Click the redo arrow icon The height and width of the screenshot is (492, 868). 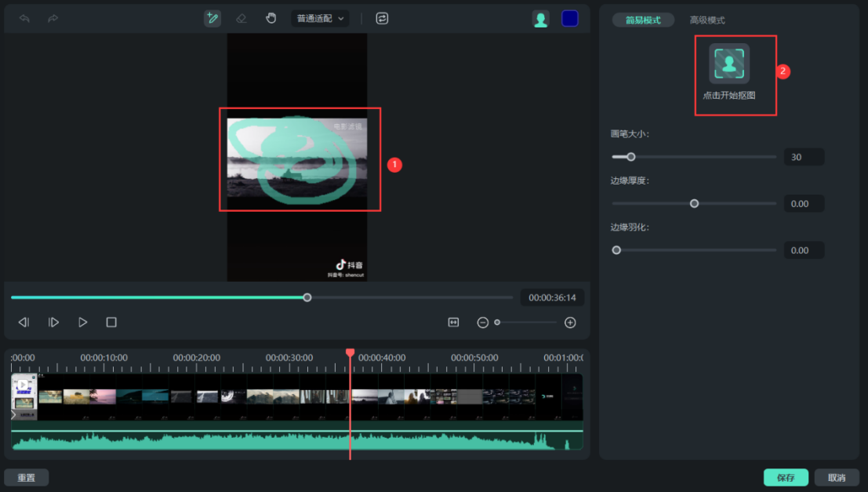(x=53, y=18)
